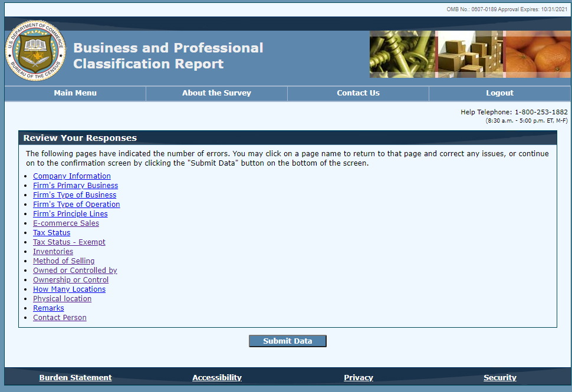Open the E-commerce Sales link
This screenshot has height=392, width=572.
[66, 223]
